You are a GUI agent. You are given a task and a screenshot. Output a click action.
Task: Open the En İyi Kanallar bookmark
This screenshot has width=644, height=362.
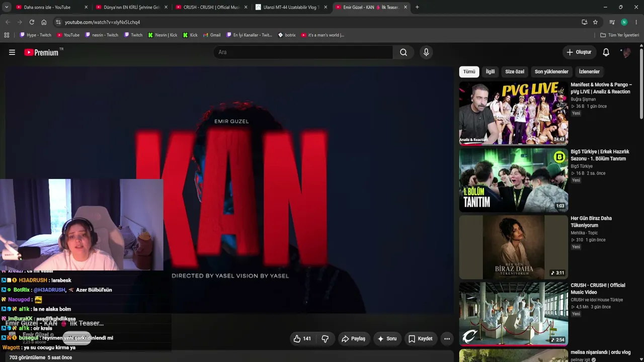[x=249, y=35]
